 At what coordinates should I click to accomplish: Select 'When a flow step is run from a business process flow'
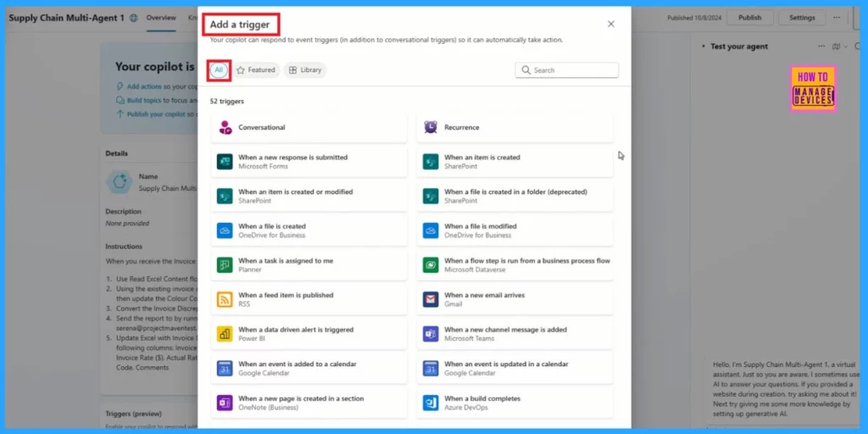[515, 264]
